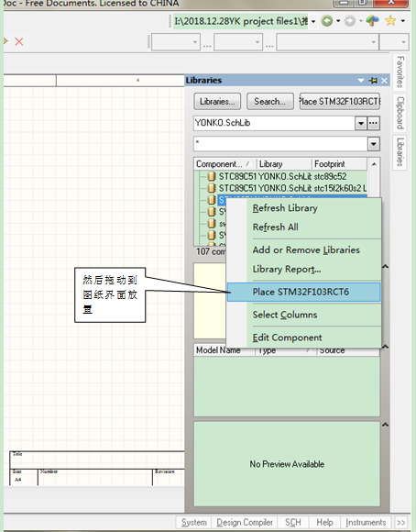Image resolution: width=416 pixels, height=532 pixels.
Task: Click the Place STM32F103RCT6 button in panel
Action: coord(340,102)
